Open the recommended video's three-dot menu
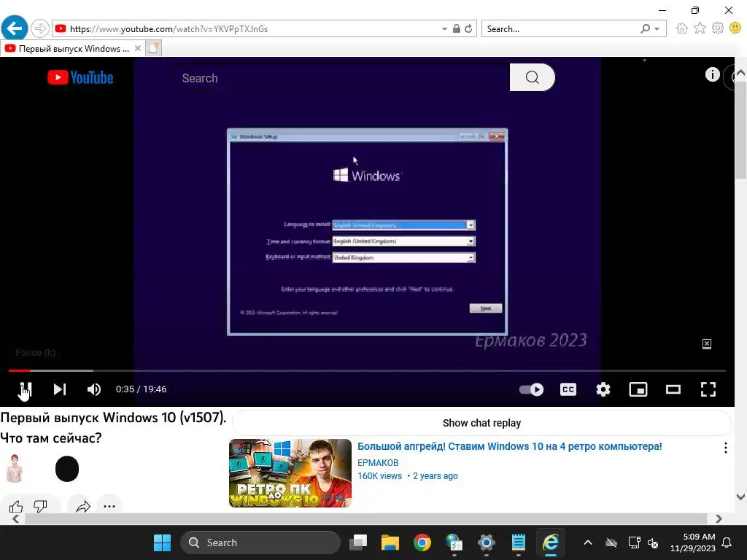 725,448
